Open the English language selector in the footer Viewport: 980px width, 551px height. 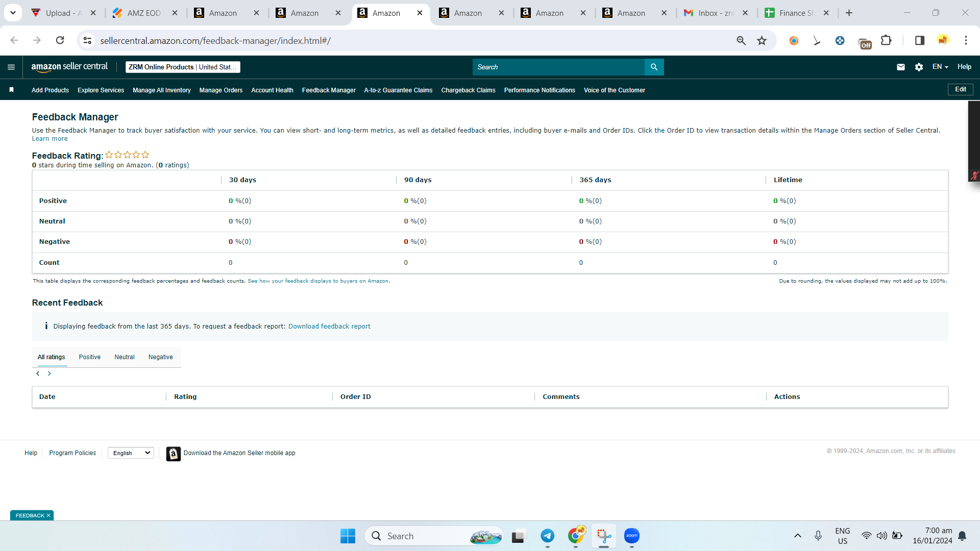pos(131,453)
